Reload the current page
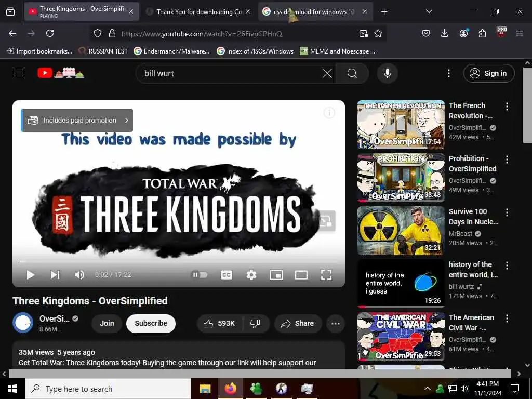 pos(50,33)
